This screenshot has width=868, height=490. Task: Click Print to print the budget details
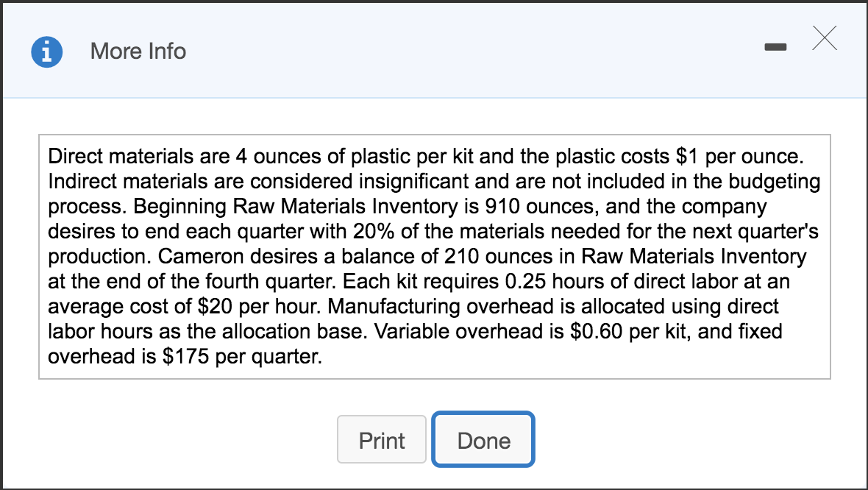coord(382,439)
